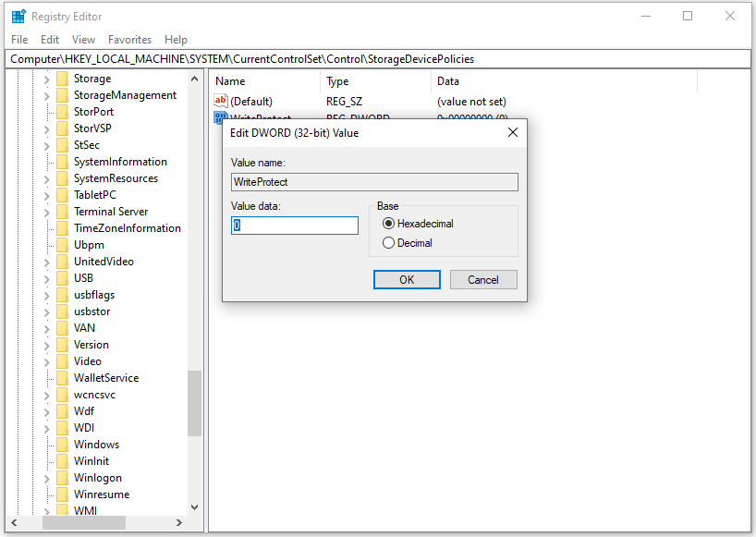The height and width of the screenshot is (537, 756).
Task: Expand the Storage tree node
Action: (x=46, y=78)
